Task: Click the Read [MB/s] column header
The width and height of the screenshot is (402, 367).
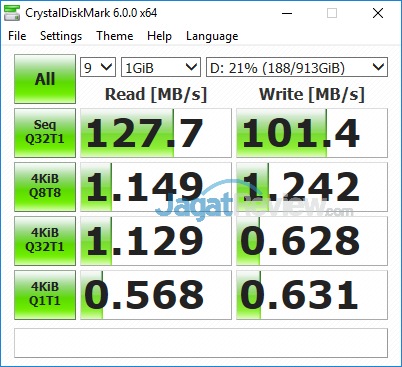Action: (x=156, y=94)
